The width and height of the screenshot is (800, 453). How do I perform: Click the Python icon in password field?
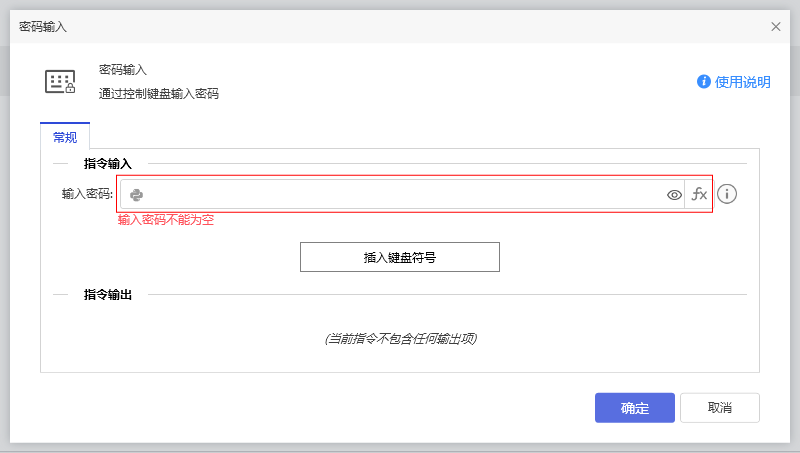coord(137,195)
